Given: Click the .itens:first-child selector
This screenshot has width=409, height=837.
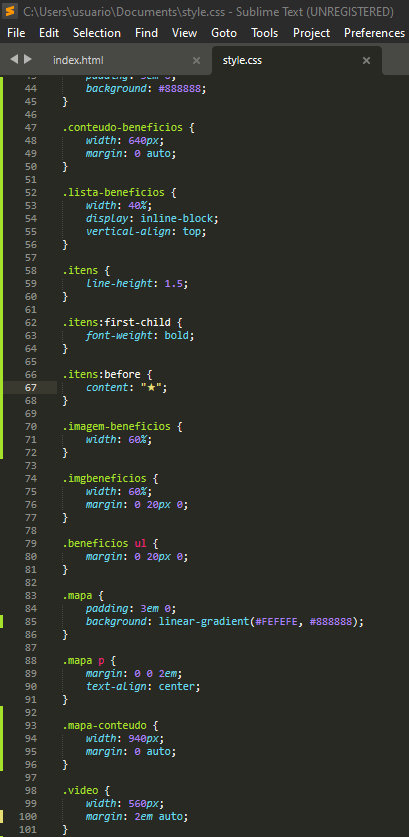Looking at the screenshot, I should pos(116,322).
